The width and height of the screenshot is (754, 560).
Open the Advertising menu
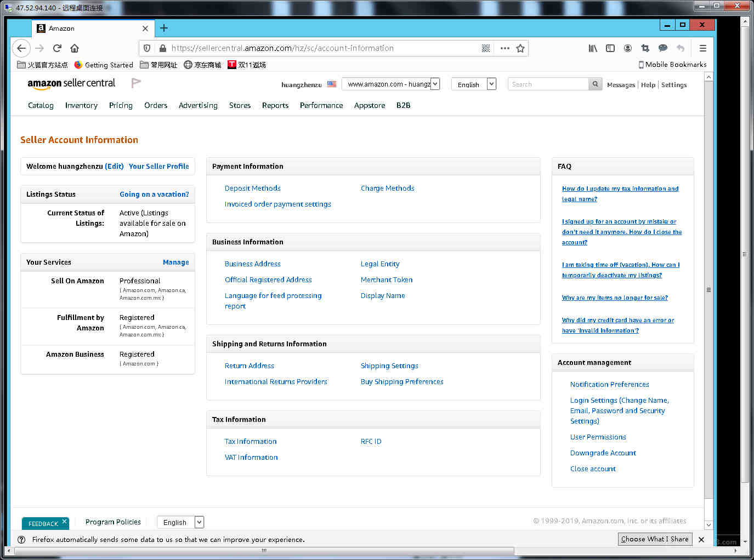[198, 105]
